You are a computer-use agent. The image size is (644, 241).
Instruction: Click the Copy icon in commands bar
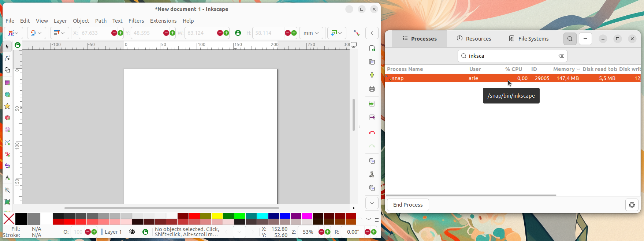click(372, 161)
